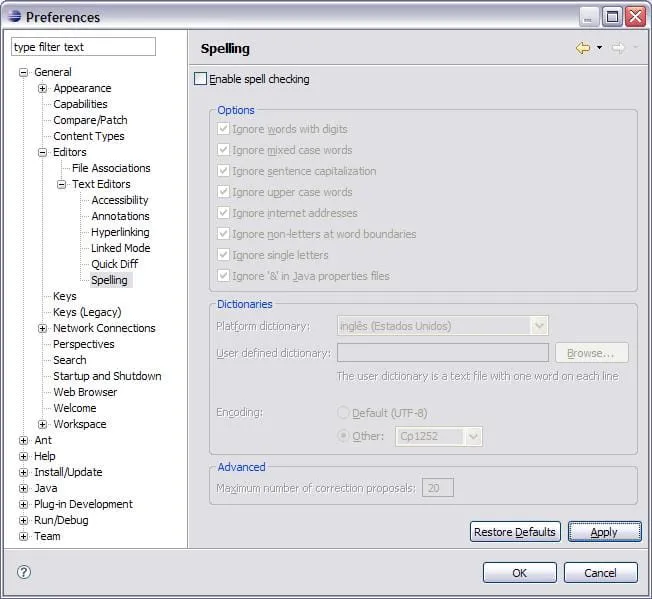Select Hyperlinking in the tree
The height and width of the screenshot is (599, 652).
(x=120, y=232)
